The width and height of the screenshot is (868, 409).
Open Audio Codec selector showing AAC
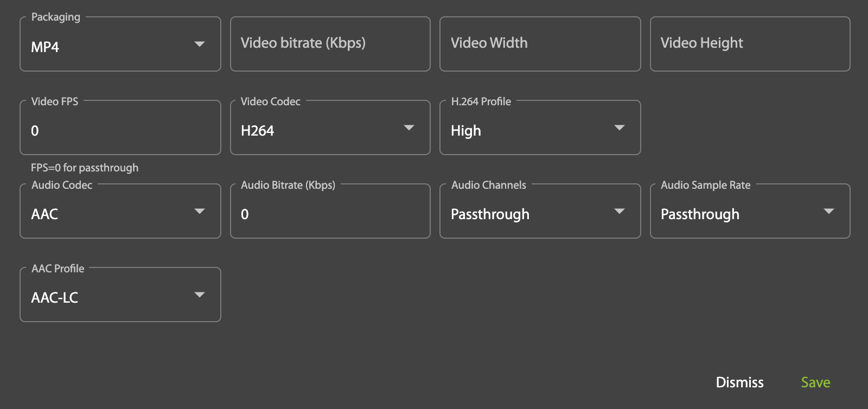pyautogui.click(x=108, y=214)
